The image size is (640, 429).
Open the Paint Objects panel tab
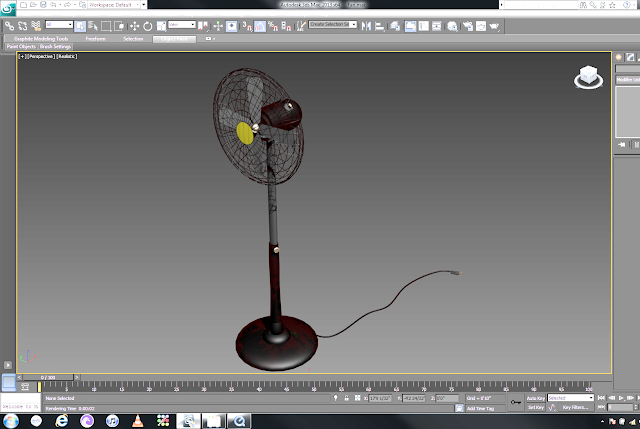pos(21,47)
